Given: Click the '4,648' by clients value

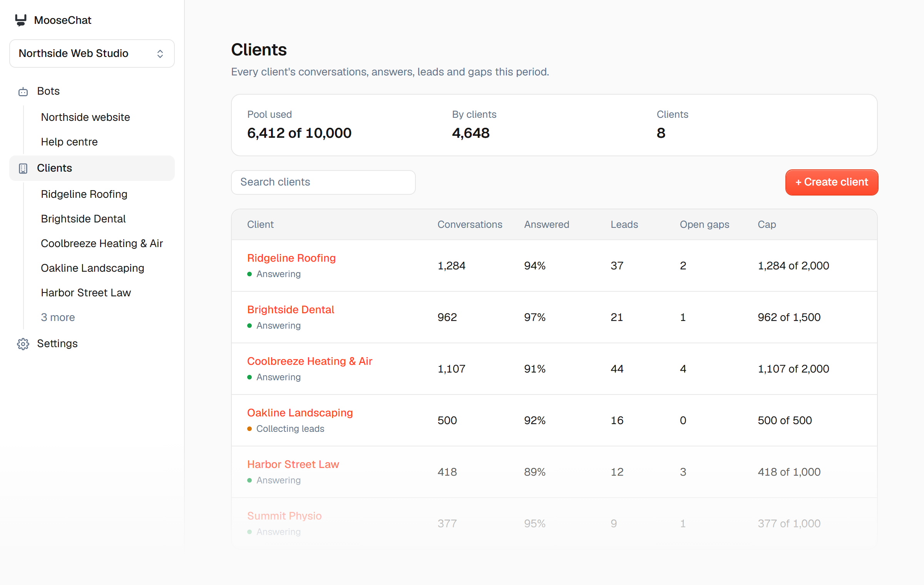Looking at the screenshot, I should (470, 133).
